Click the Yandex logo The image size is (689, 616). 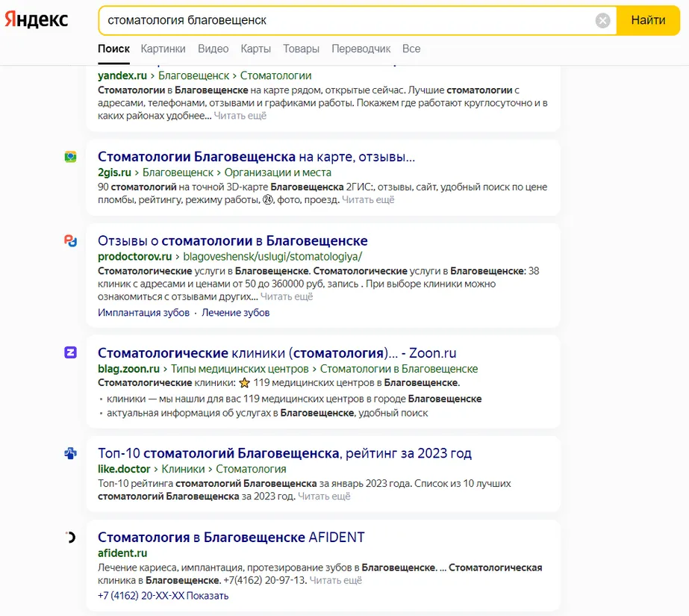pos(36,20)
